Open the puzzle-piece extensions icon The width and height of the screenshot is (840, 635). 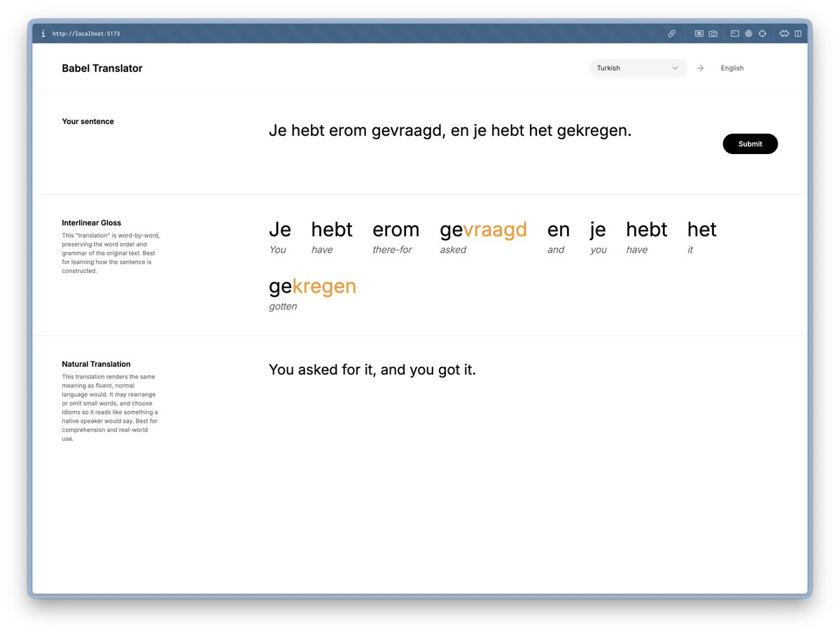(785, 34)
